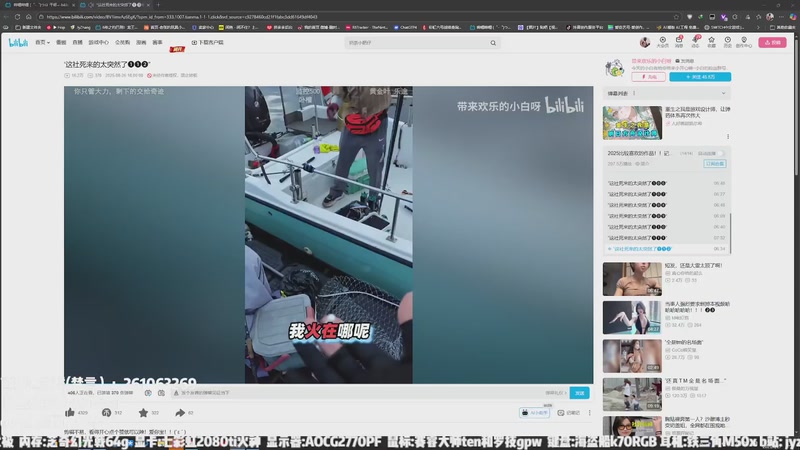Screen dimensions: 800x450
Task: Click the search magnifier icon
Action: (493, 43)
